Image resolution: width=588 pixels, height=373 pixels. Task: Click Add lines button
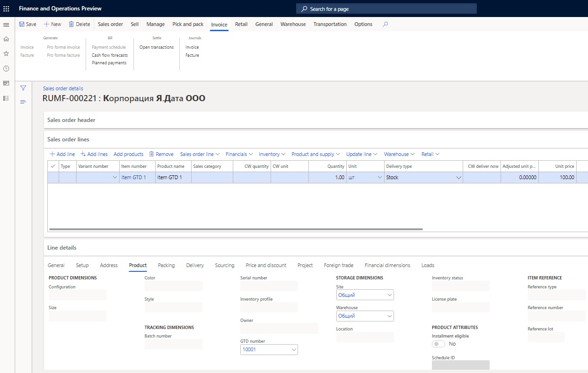click(x=94, y=154)
